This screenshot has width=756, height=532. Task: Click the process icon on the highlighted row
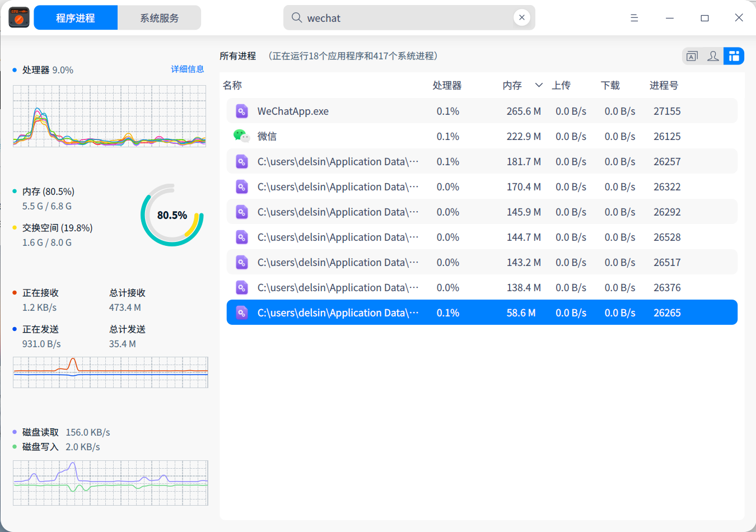[x=241, y=312]
